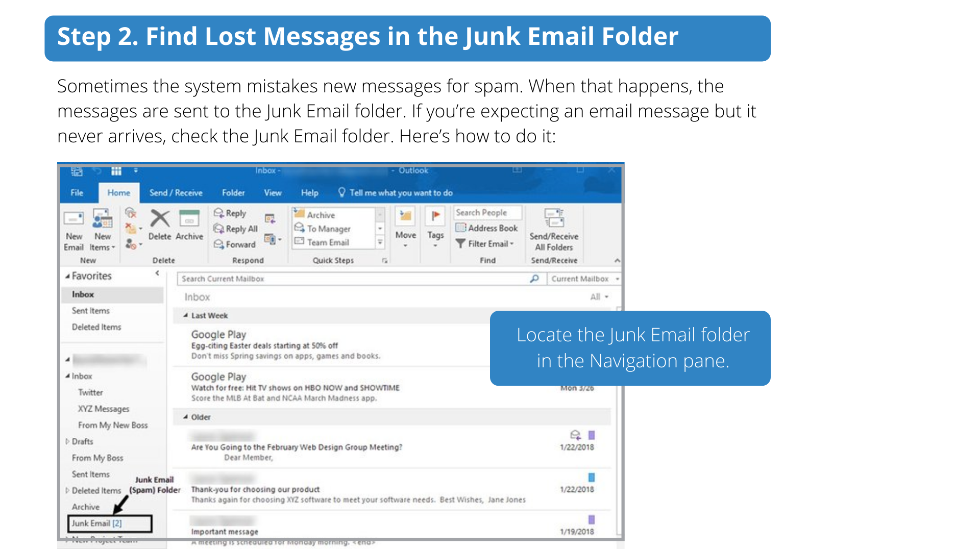Click the Search People field
The height and width of the screenshot is (551, 980).
click(x=487, y=213)
